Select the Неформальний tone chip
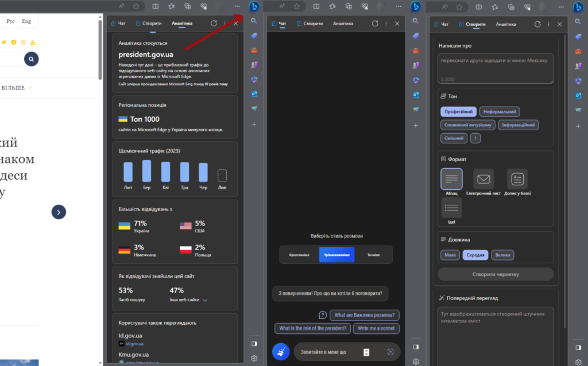 coord(500,111)
